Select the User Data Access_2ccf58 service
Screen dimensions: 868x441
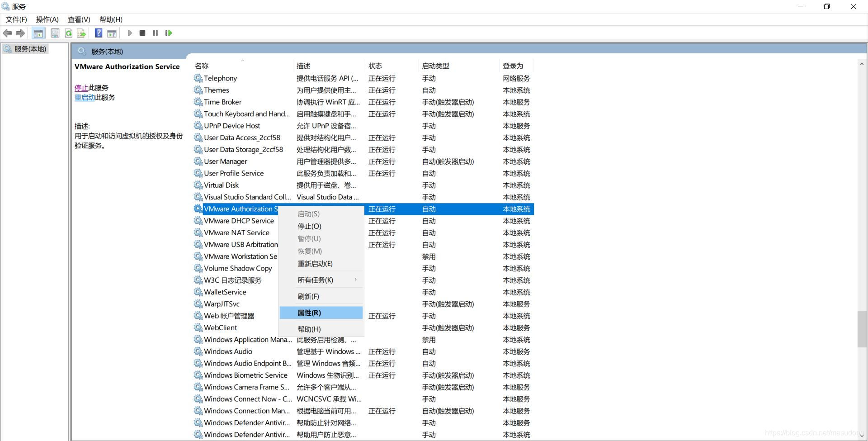(x=363, y=138)
